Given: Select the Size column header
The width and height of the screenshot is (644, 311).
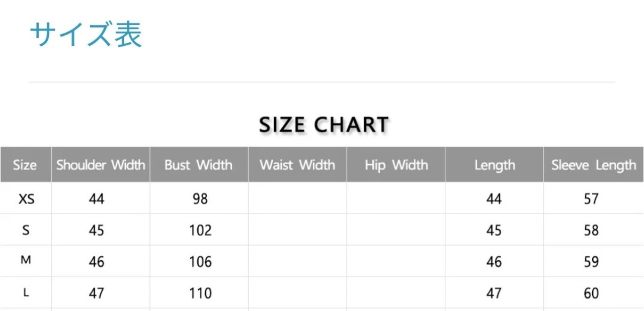Looking at the screenshot, I should click(25, 165).
